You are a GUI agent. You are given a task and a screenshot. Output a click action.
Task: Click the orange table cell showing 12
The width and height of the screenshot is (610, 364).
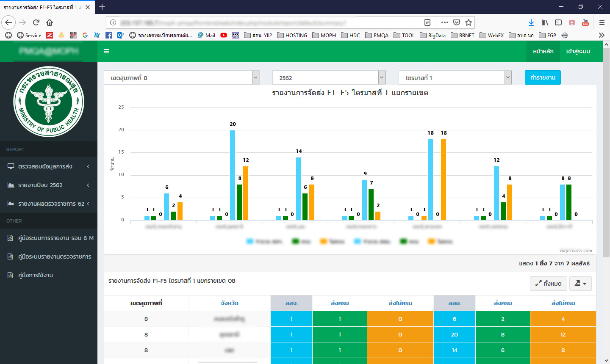563,334
